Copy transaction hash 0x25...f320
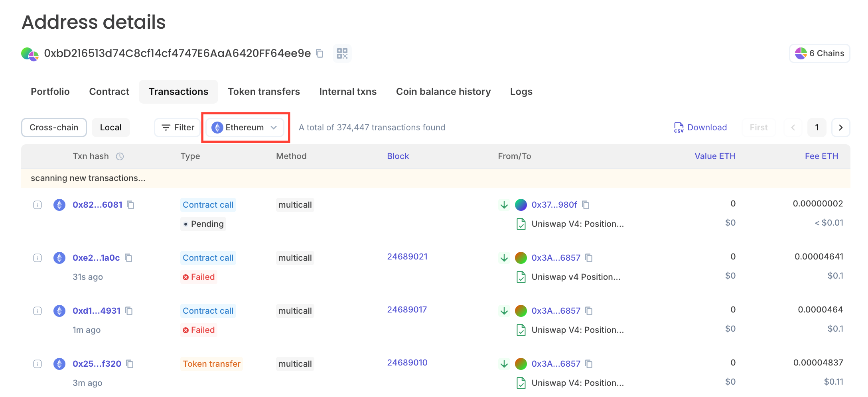 pyautogui.click(x=130, y=364)
